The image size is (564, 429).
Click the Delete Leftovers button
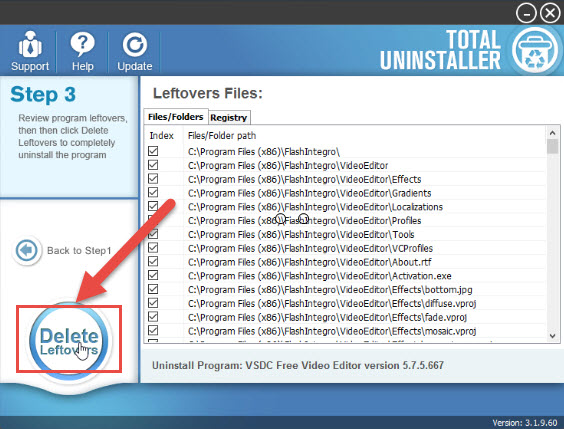tap(69, 340)
